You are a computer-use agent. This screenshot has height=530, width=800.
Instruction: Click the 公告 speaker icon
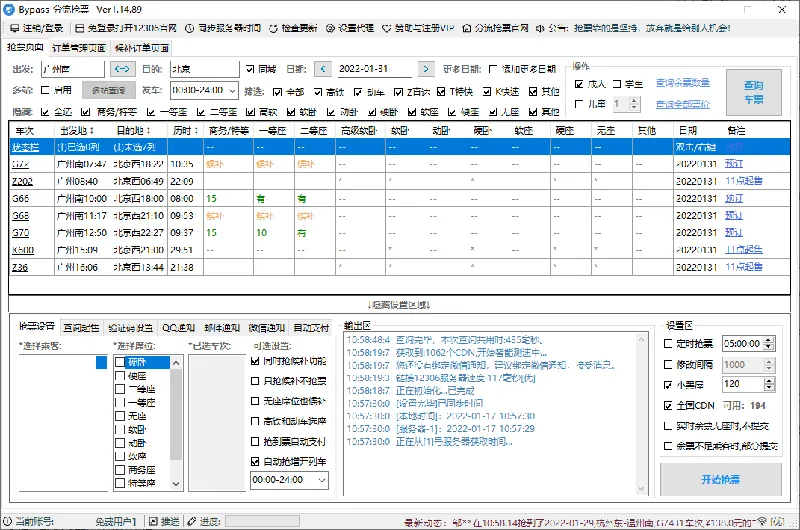tap(540, 28)
